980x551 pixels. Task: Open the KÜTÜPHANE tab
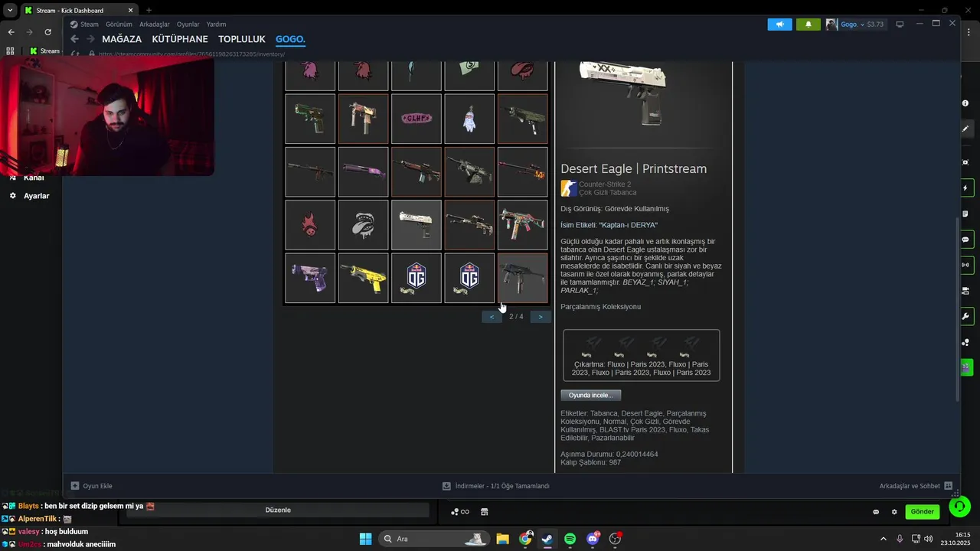[180, 39]
